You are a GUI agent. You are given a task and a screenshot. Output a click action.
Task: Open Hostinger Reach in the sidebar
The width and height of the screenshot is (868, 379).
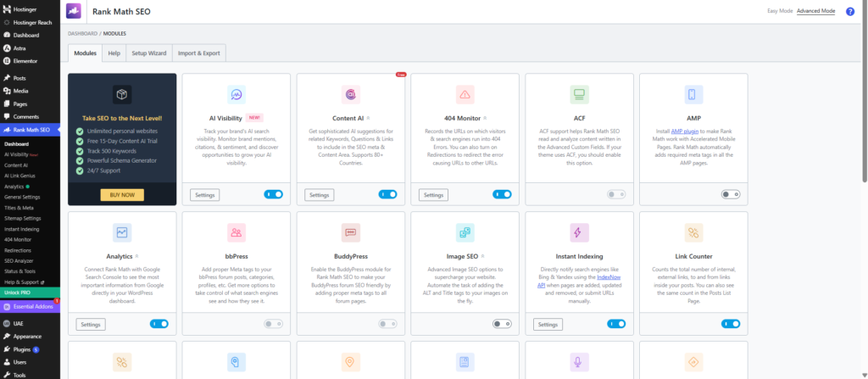coord(30,23)
